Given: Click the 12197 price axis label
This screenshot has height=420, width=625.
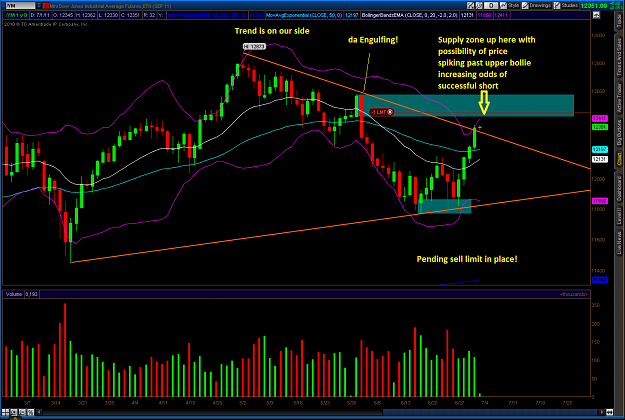Looking at the screenshot, I should [599, 149].
